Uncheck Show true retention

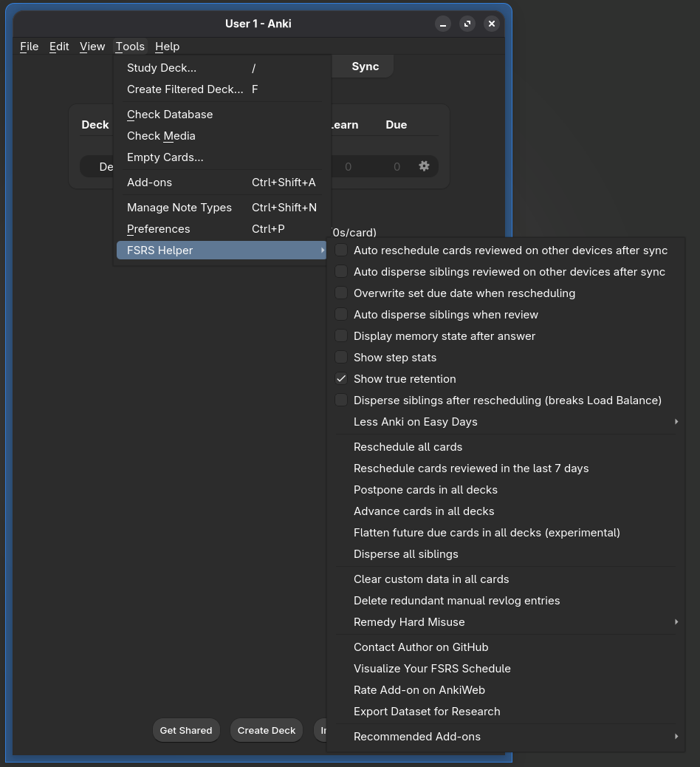click(x=341, y=379)
